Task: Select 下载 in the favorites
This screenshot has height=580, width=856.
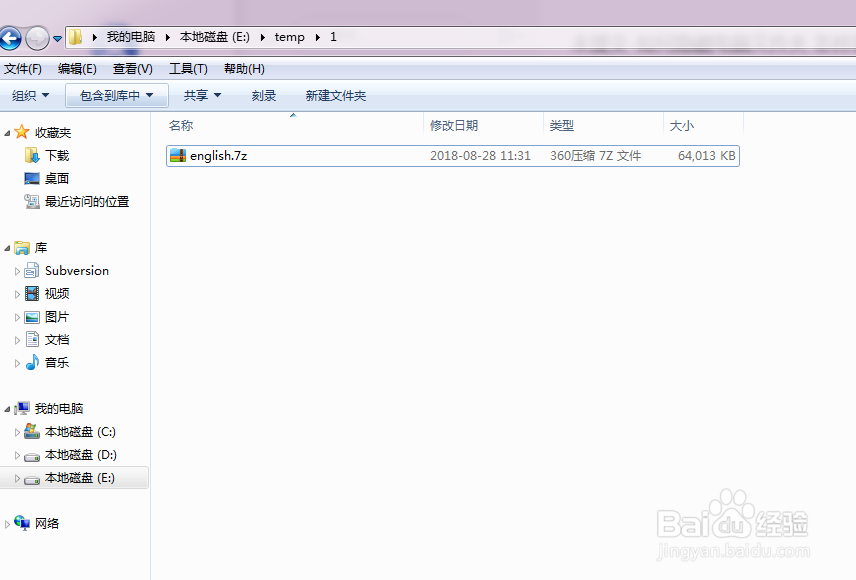Action: tap(57, 156)
